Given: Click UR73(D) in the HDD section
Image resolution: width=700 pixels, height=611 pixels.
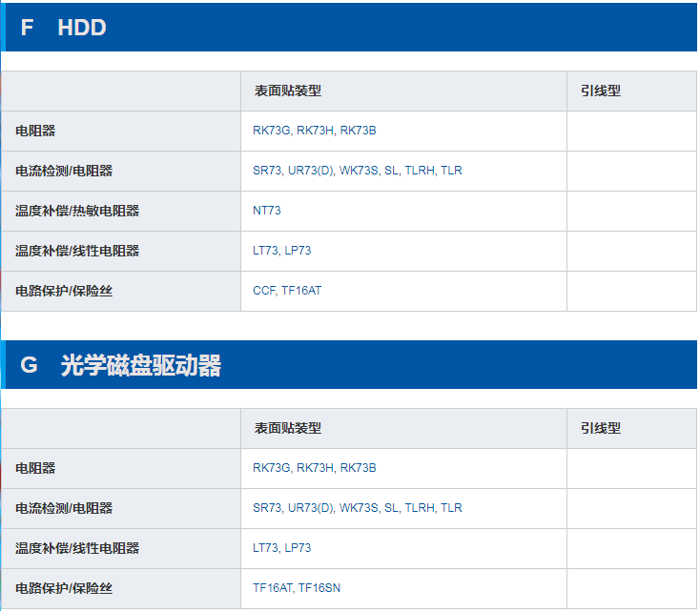Looking at the screenshot, I should click(310, 171).
